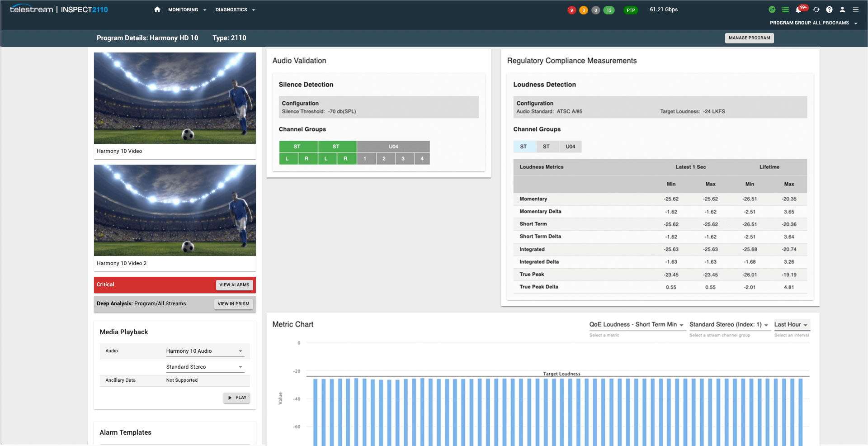The width and height of the screenshot is (868, 446).
Task: Open the Monitoring menu
Action: pos(187,9)
